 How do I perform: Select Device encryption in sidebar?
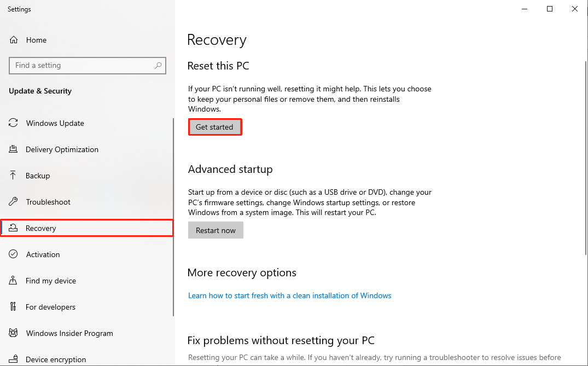(56, 359)
